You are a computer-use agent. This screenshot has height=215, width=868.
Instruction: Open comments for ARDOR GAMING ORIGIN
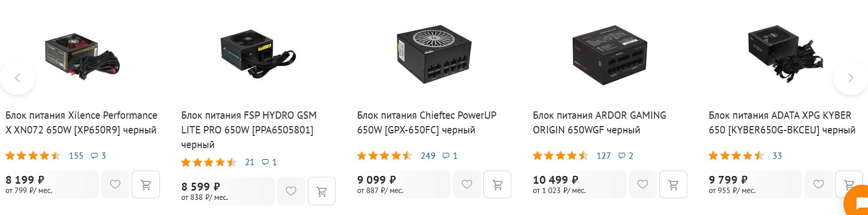pyautogui.click(x=626, y=156)
